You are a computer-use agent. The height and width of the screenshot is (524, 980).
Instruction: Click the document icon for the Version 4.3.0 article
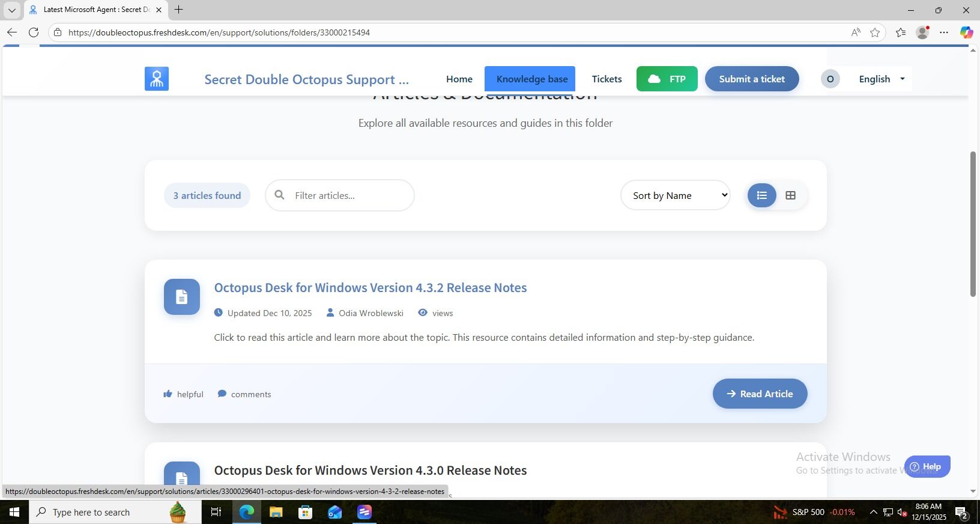click(x=182, y=479)
